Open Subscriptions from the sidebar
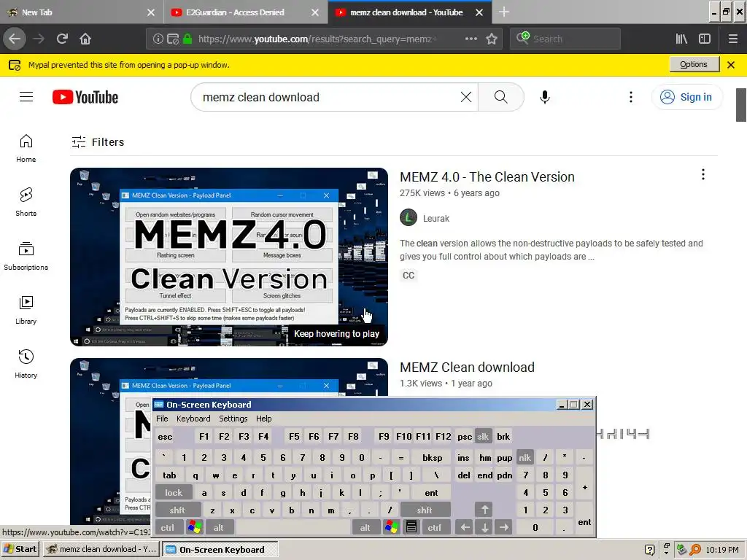Screen dimensions: 747x560 point(26,256)
